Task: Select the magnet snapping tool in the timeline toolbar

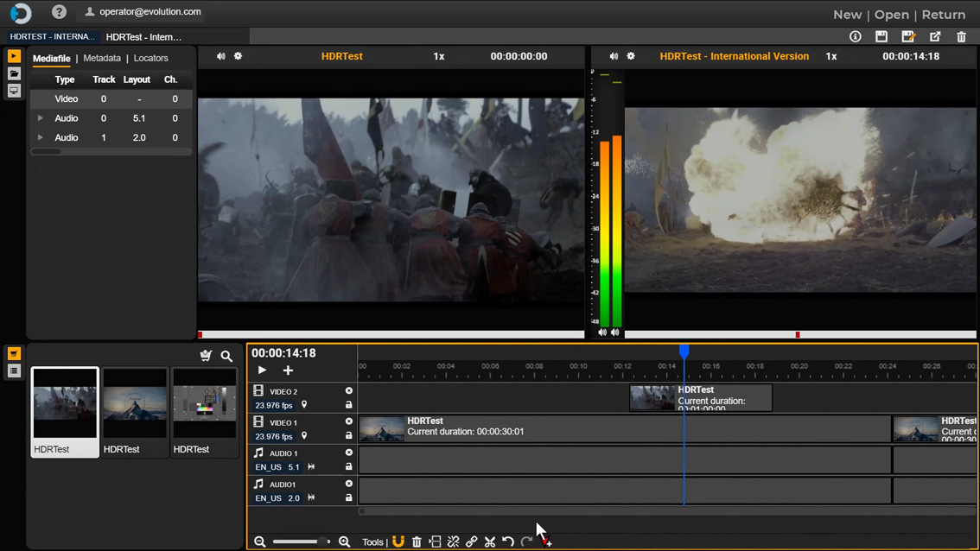Action: [398, 541]
